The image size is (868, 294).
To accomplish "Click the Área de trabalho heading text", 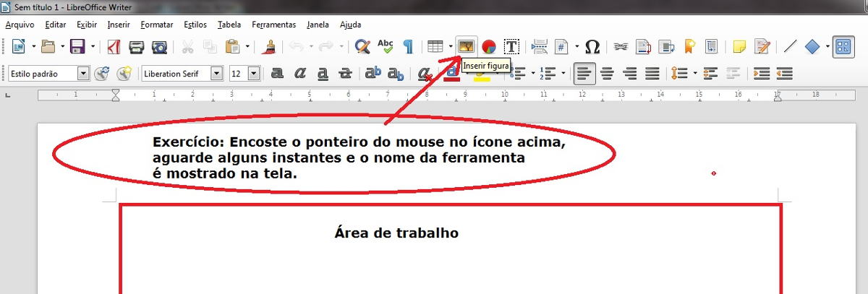I will 396,233.
